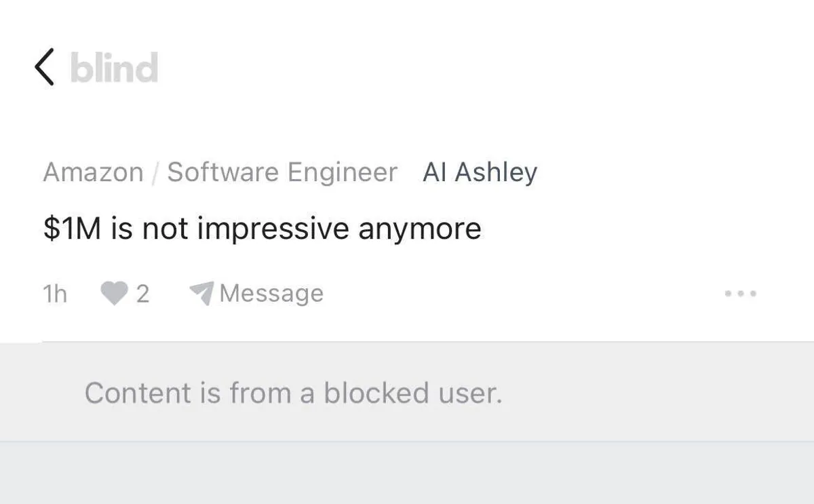
Task: Click the blind logo in header
Action: click(114, 68)
